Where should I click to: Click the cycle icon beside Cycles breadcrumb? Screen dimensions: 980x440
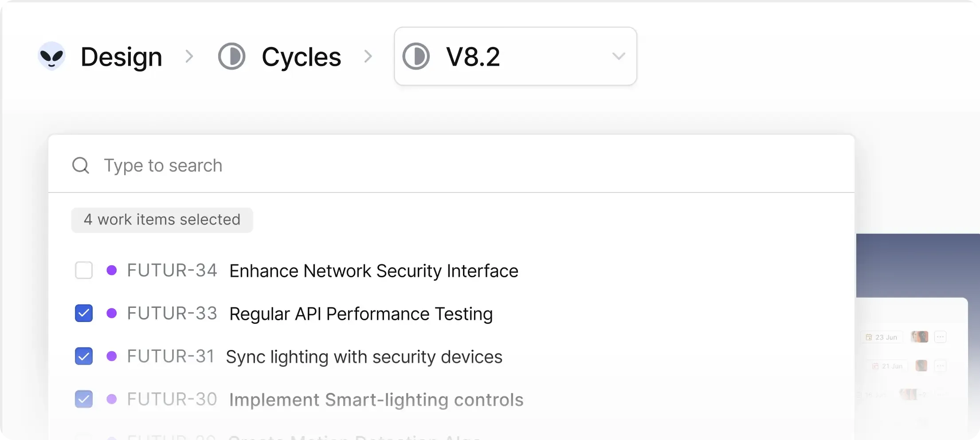(x=231, y=56)
